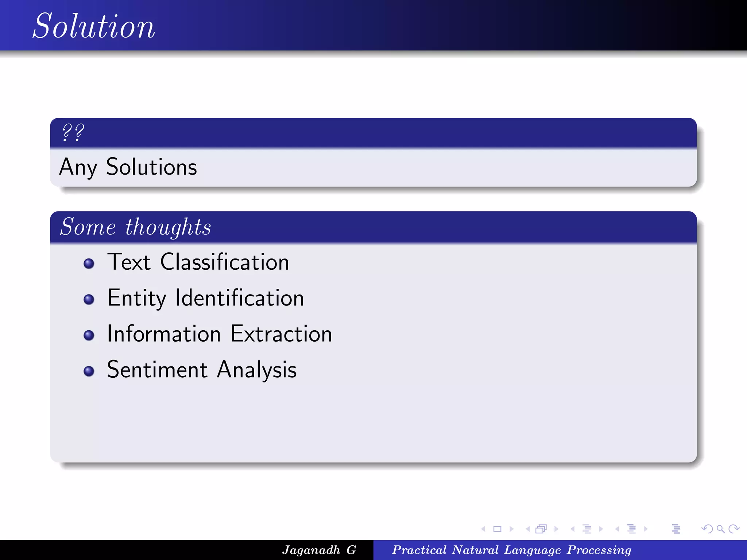Click the section navigation lines icon
The width and height of the screenshot is (747, 560).
coord(631,529)
